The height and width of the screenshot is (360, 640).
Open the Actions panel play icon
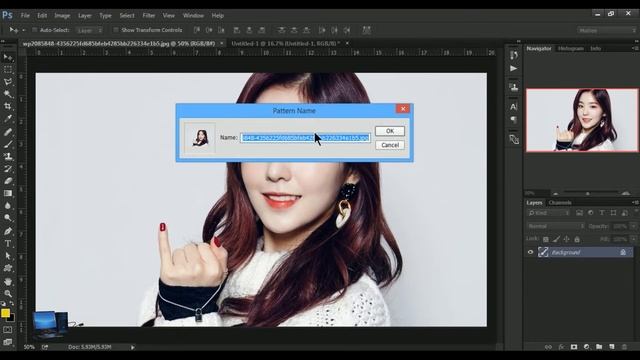coord(514,68)
